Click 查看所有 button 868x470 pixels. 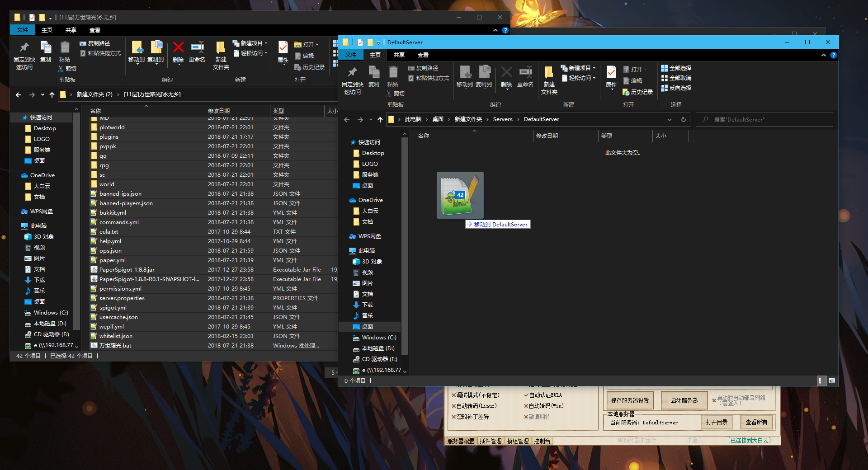click(x=756, y=422)
